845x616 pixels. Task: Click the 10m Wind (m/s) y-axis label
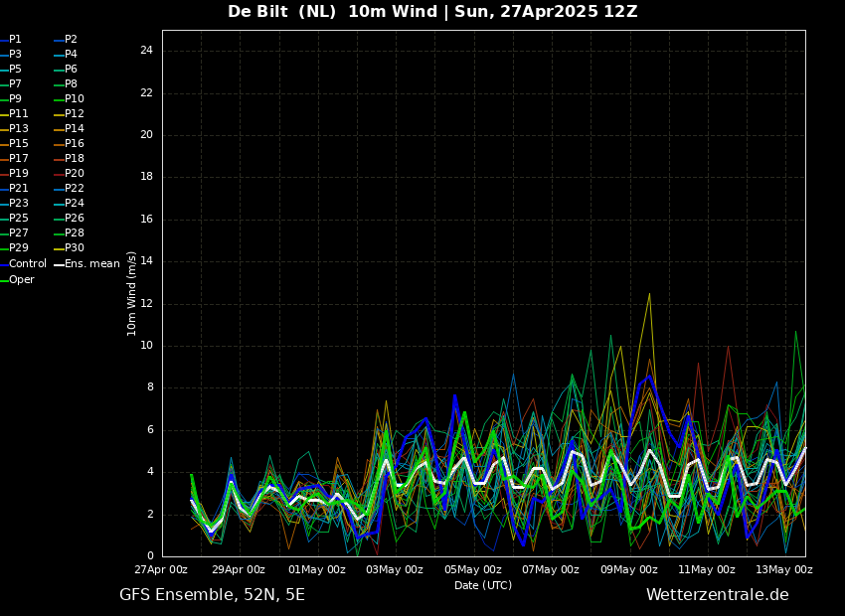(x=131, y=293)
